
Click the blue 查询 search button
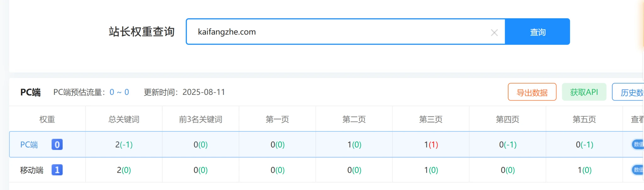point(537,32)
